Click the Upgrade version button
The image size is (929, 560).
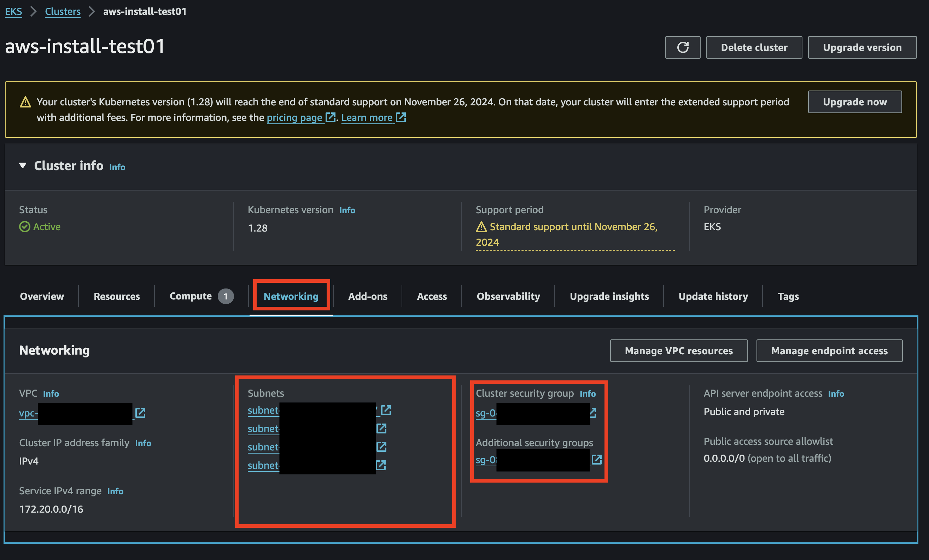(x=862, y=47)
